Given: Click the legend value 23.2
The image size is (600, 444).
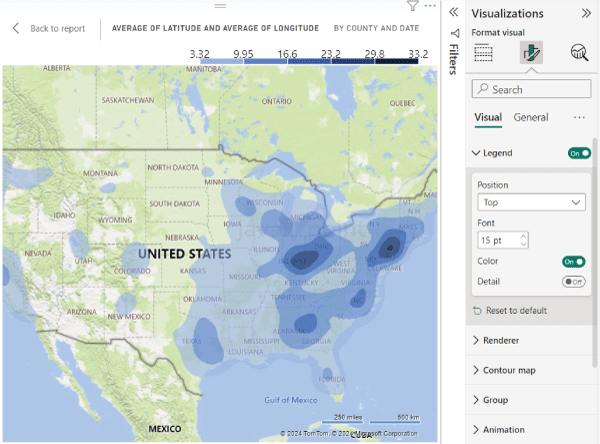Looking at the screenshot, I should coord(331,54).
